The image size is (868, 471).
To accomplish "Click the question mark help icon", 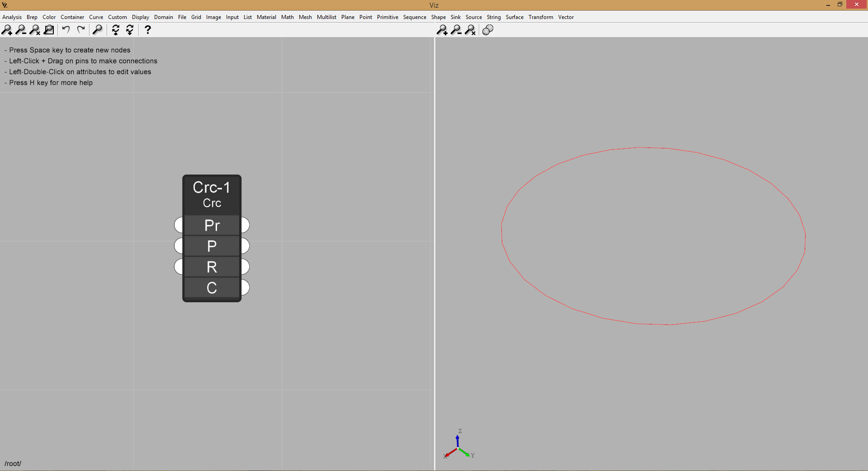I will click(147, 30).
